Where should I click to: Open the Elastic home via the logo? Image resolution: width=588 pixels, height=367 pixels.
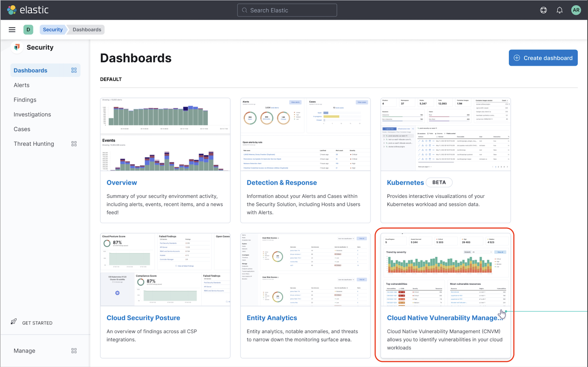tap(28, 10)
